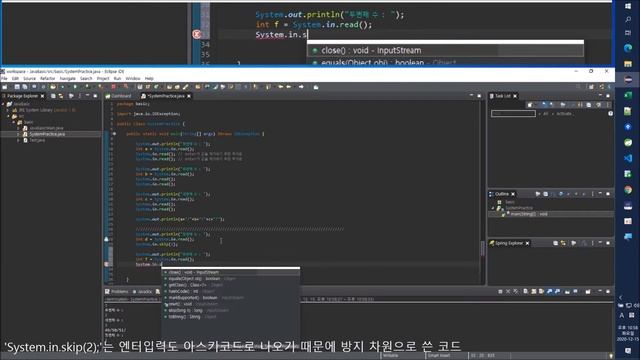Choose hashCode() in autocomplete list
The image size is (640, 360).
[231, 291]
